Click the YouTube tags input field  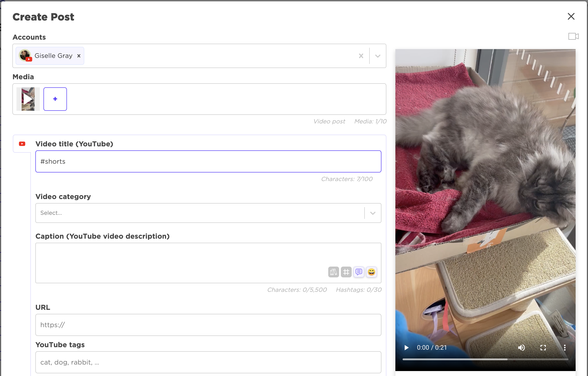(208, 362)
